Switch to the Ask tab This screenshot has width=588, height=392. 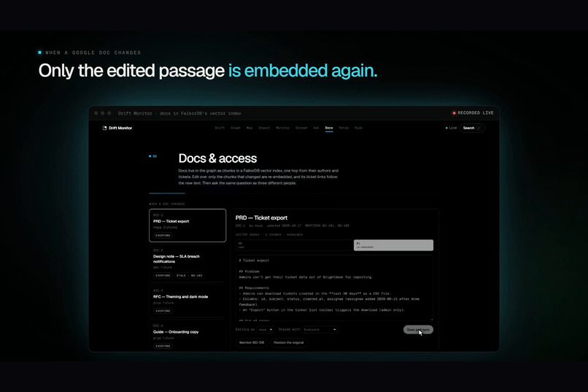click(x=316, y=128)
